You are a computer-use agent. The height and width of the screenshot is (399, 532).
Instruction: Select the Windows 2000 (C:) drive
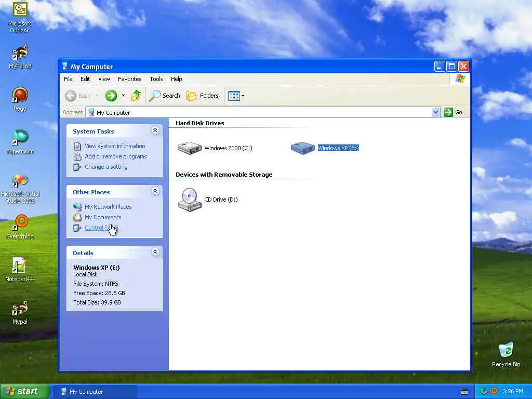click(x=215, y=148)
